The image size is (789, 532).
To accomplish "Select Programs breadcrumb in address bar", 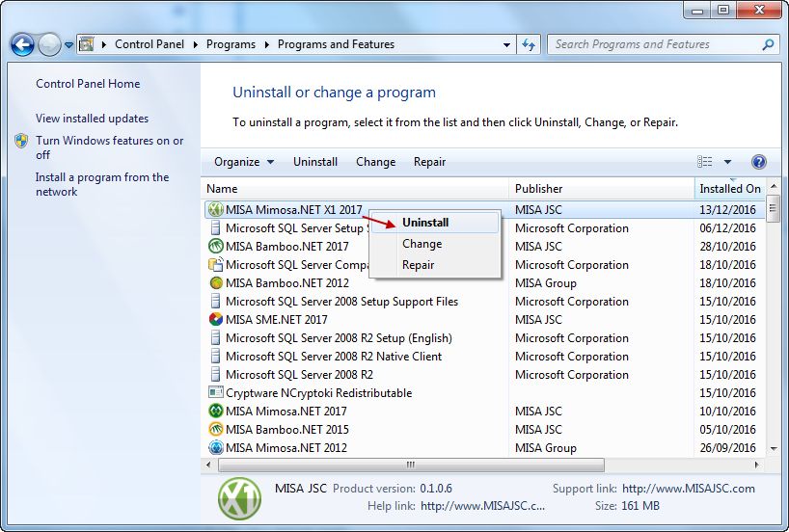I will pos(231,44).
